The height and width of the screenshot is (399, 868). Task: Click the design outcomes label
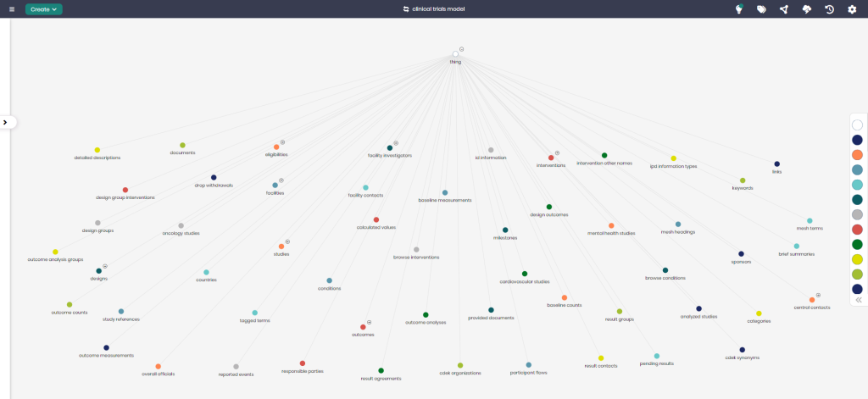(548, 214)
